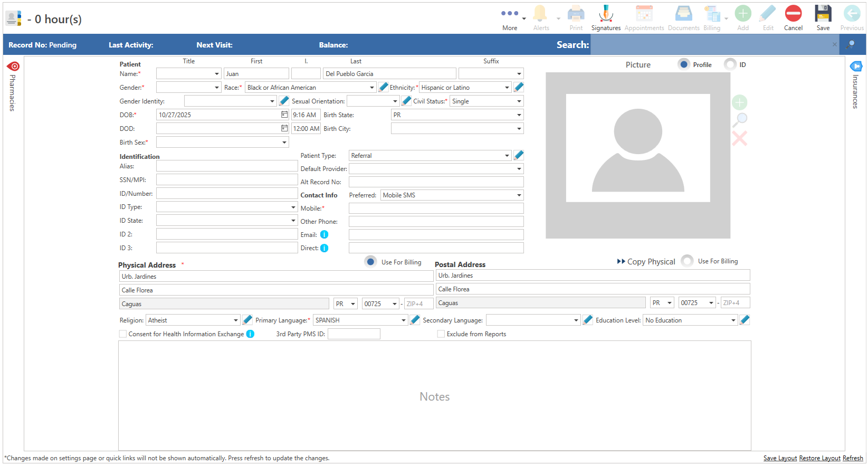868x465 pixels.
Task: Check Consent for Health Information Exchange
Action: point(123,334)
